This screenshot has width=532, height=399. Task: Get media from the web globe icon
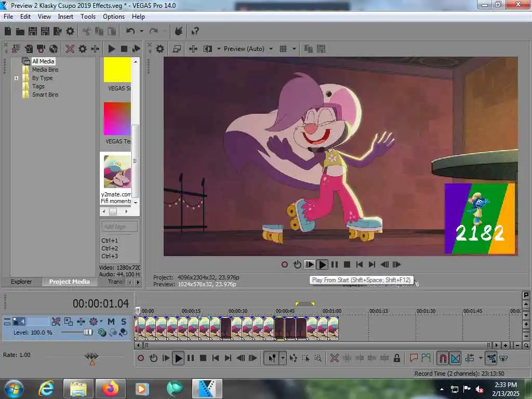click(x=54, y=49)
